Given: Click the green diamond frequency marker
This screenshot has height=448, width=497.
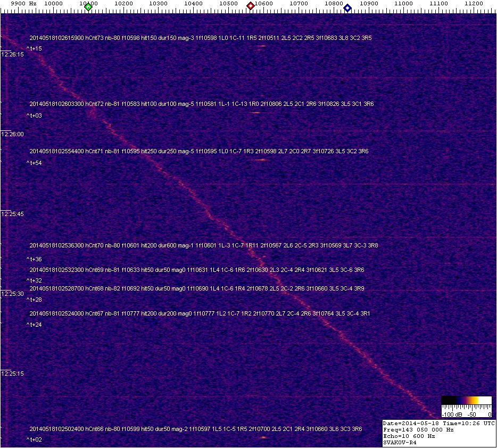Looking at the screenshot, I should [89, 7].
